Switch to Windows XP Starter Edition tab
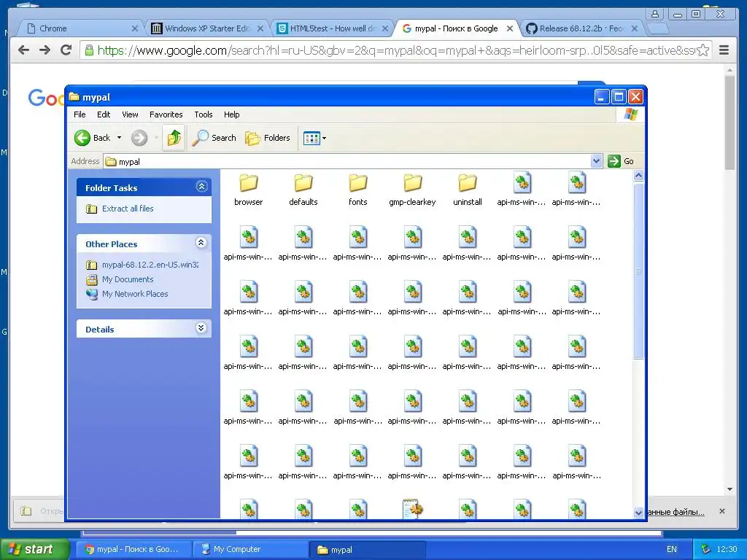 [207, 28]
